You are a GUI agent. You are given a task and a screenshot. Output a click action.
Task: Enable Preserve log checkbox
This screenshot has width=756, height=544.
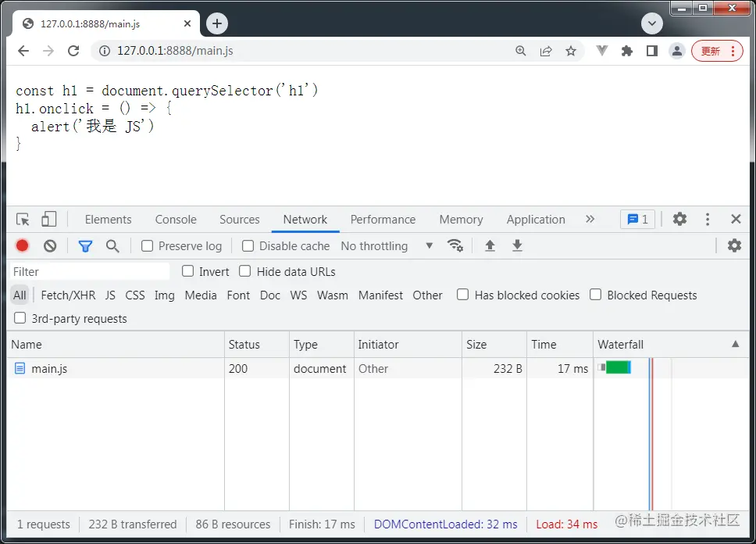click(x=147, y=246)
